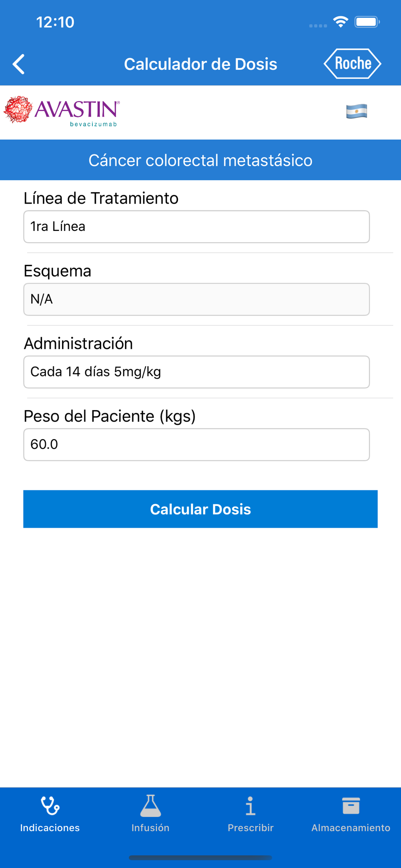Image resolution: width=401 pixels, height=868 pixels.
Task: Open the Esquema N/A selector
Action: click(197, 299)
